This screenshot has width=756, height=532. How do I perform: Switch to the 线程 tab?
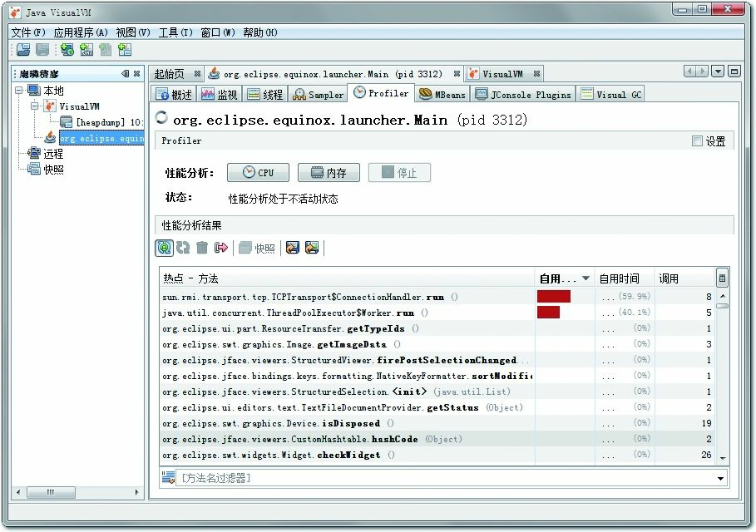click(265, 95)
